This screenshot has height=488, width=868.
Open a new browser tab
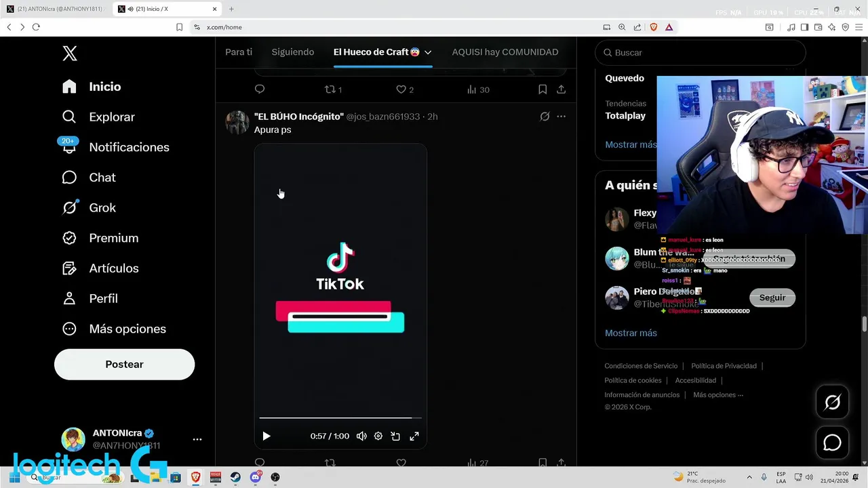point(231,9)
